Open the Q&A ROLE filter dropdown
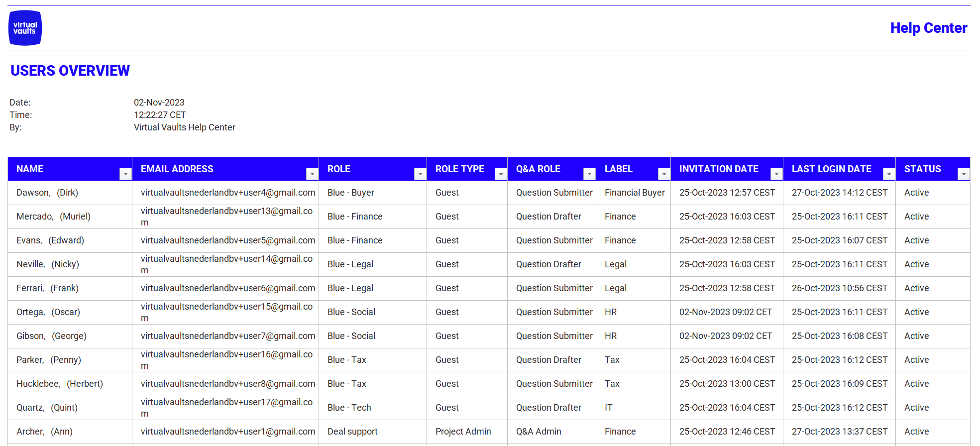The image size is (980, 446). tap(589, 174)
